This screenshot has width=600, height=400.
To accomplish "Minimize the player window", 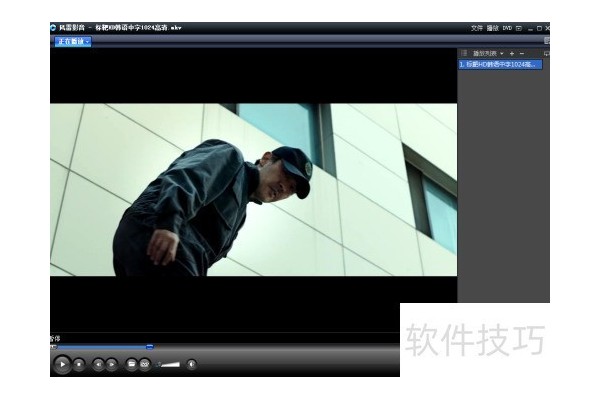I will (530, 29).
